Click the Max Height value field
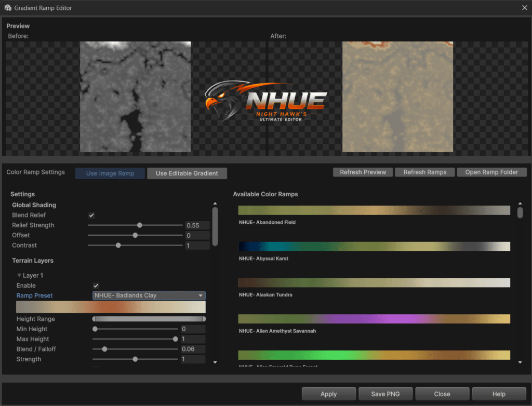 pos(193,339)
